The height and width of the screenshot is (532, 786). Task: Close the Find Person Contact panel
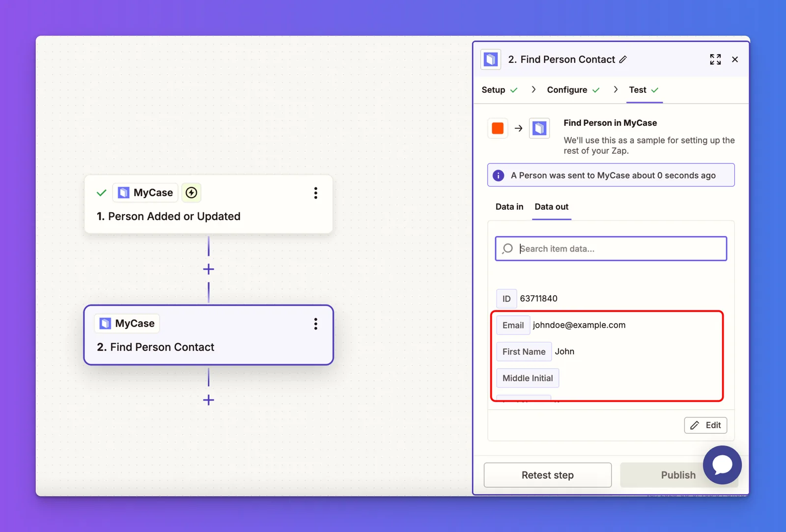point(735,59)
